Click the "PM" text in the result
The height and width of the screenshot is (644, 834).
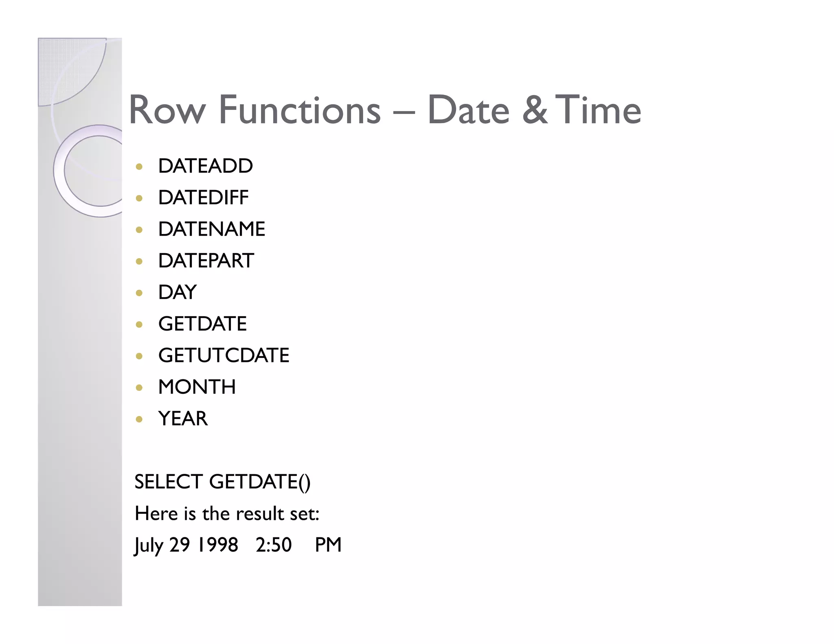pos(328,545)
